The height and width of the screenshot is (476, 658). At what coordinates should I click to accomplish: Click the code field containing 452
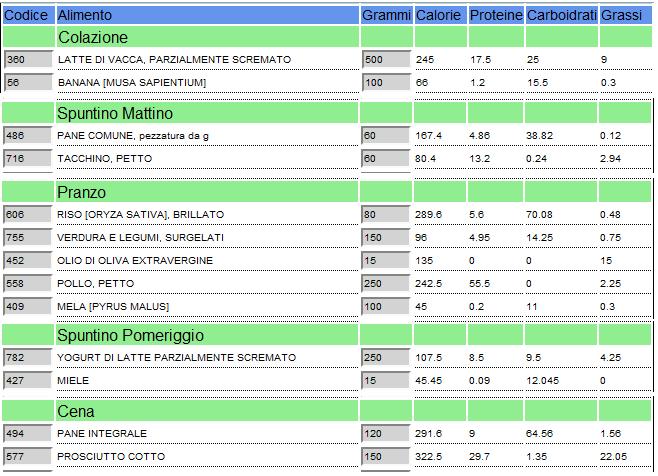click(28, 261)
